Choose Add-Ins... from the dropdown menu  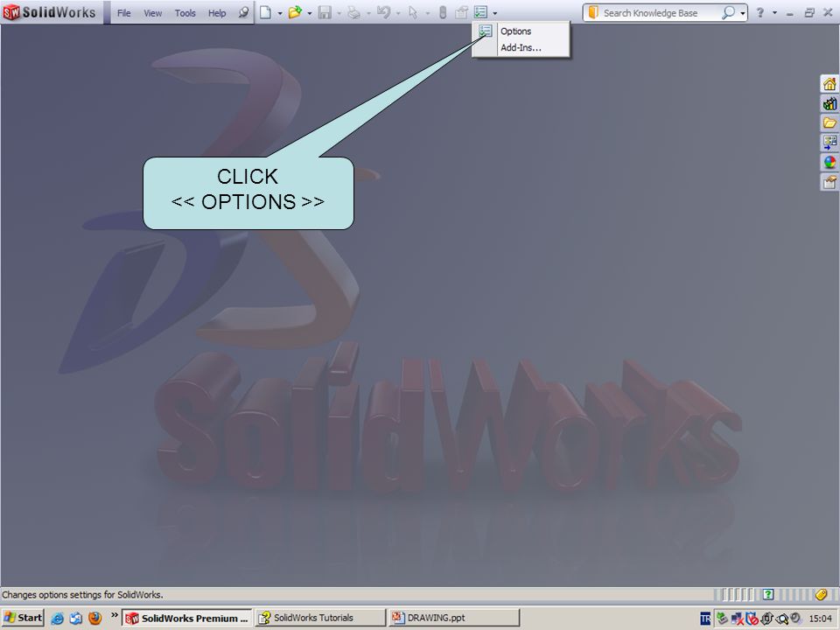click(x=521, y=47)
